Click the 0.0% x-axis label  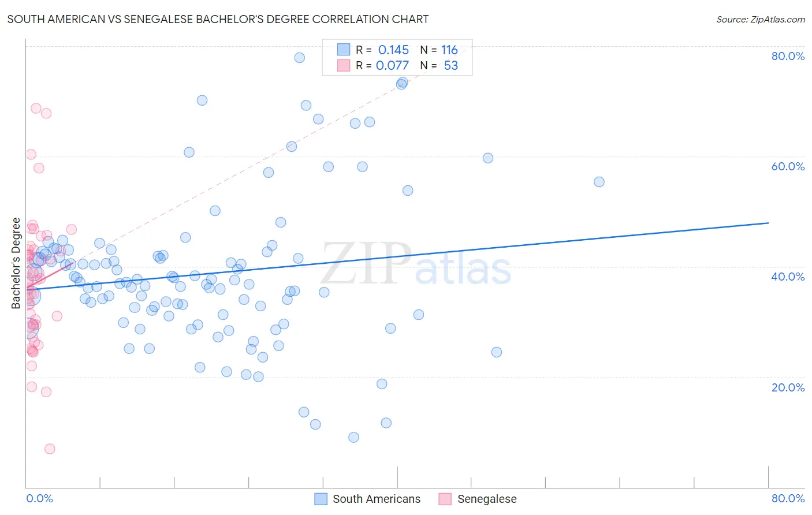click(40, 498)
